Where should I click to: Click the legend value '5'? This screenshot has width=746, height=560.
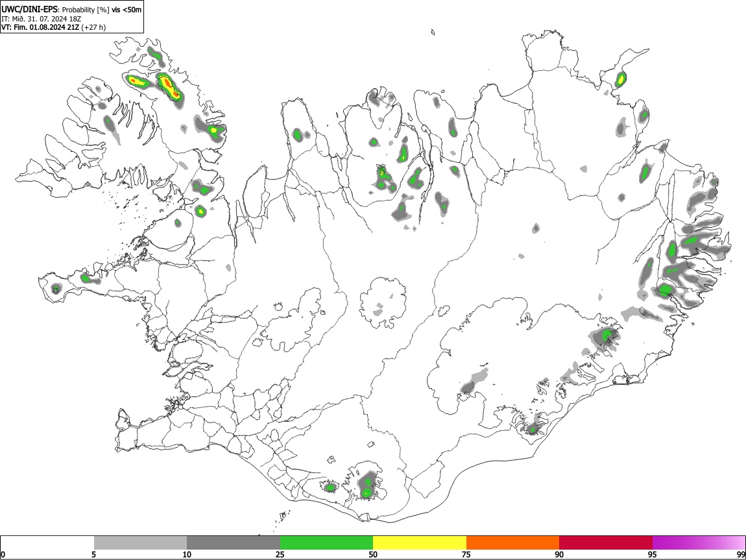tap(93, 554)
